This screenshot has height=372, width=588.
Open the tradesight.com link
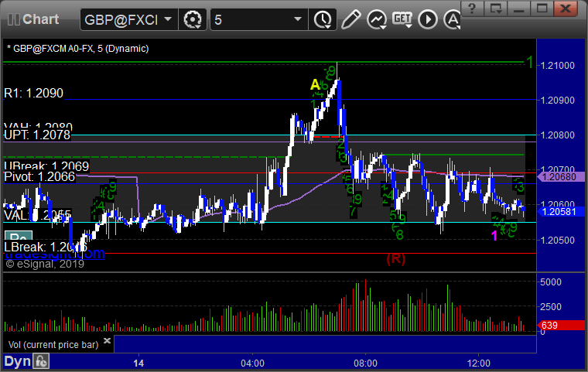click(55, 254)
